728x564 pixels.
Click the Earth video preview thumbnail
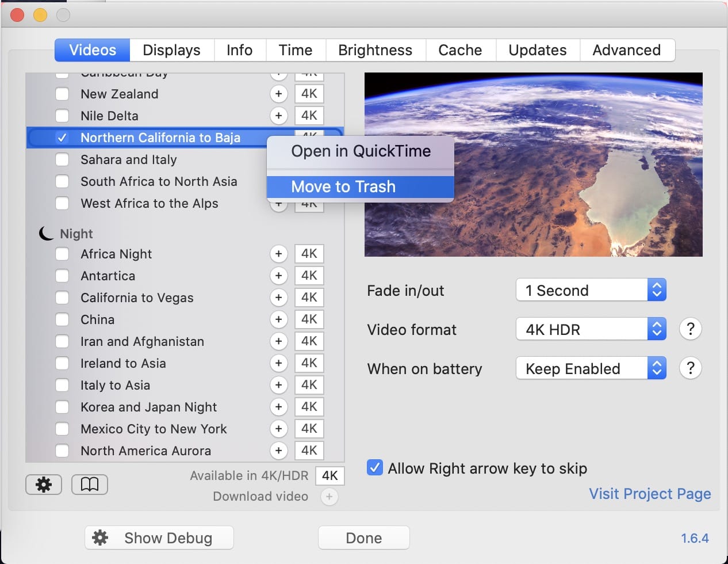[x=534, y=165]
